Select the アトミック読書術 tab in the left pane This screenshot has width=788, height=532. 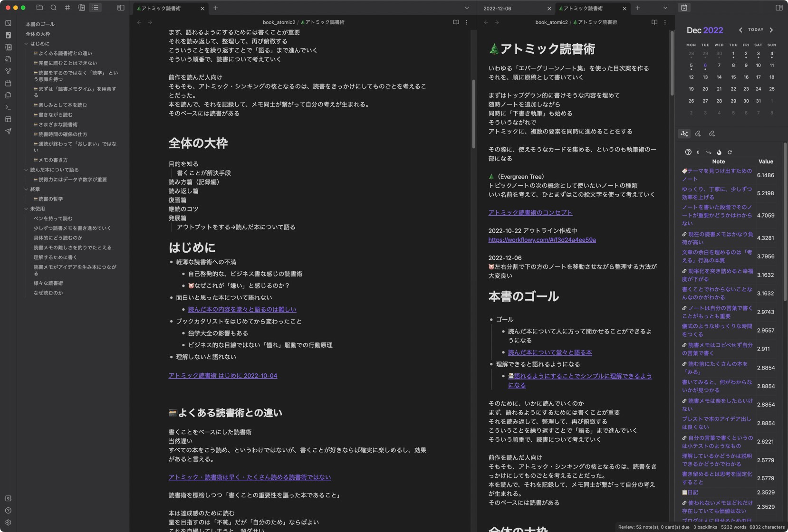170,8
